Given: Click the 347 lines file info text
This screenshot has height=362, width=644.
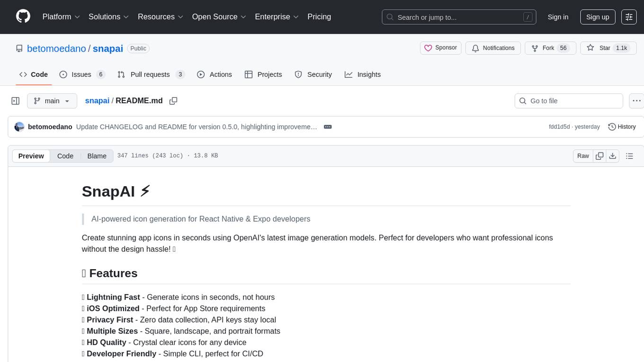Looking at the screenshot, I should pos(168,156).
